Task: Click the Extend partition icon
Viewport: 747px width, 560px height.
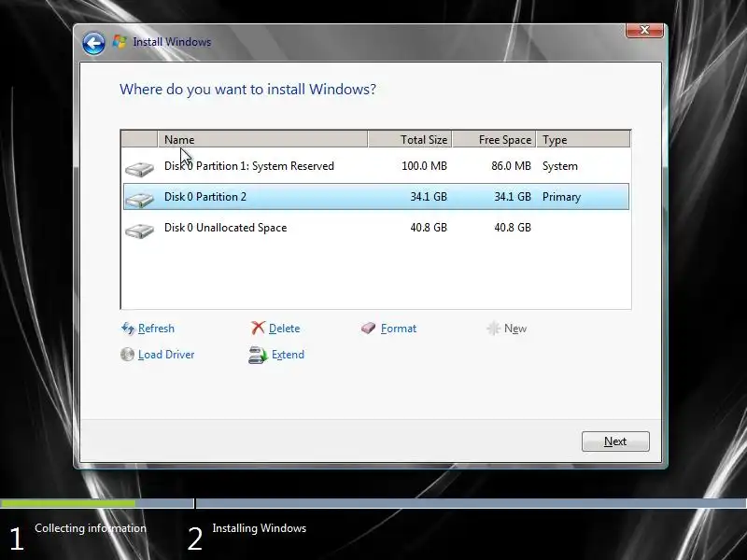Action: [x=259, y=356]
